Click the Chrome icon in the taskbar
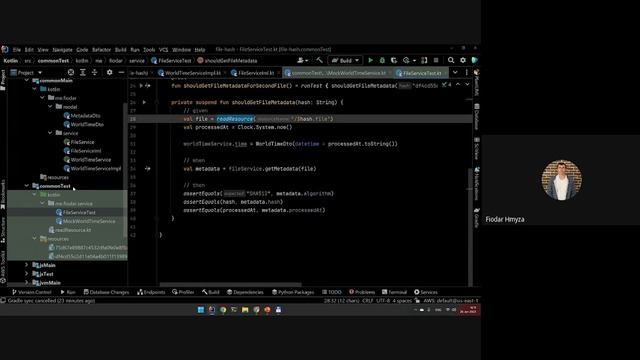Viewport: 640px width, 360px height. point(223,310)
